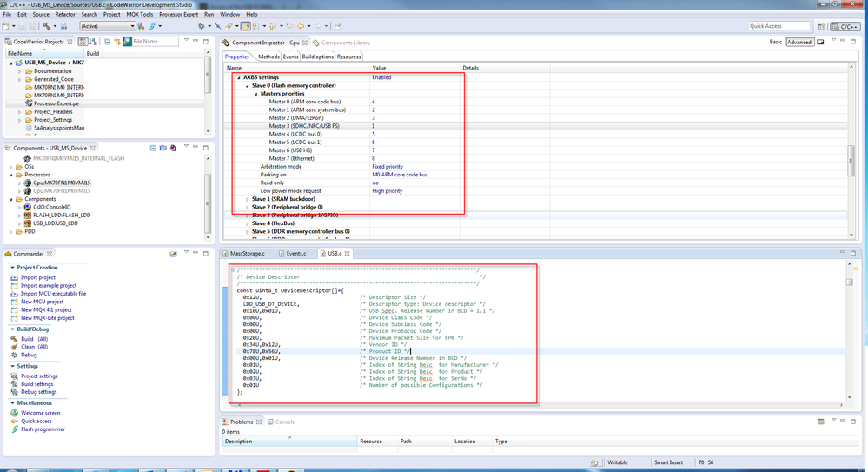Image resolution: width=868 pixels, height=472 pixels.
Task: Click the Problems view table icon at right
Action: click(x=820, y=422)
